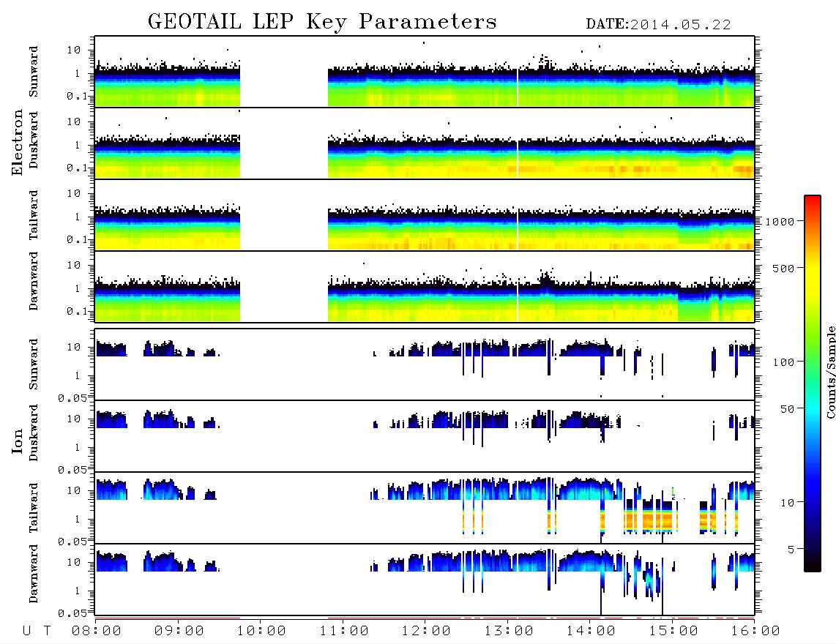Click the '09:00' time tick label
The height and width of the screenshot is (644, 836).
pos(179,631)
